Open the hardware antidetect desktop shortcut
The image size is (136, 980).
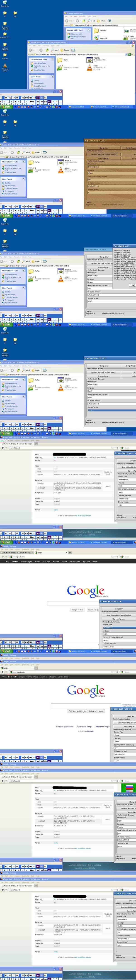point(5,45)
